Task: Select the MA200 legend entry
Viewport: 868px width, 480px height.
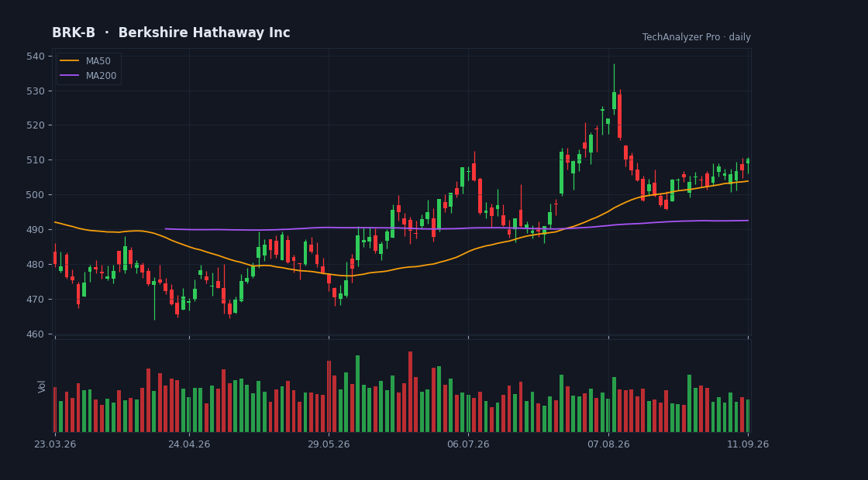Action: click(x=89, y=76)
